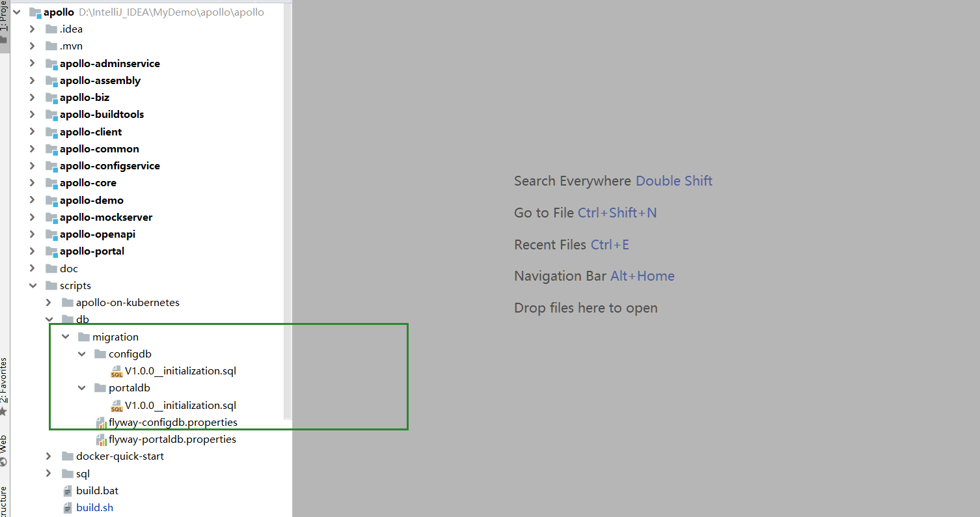
Task: Click the apollo-client module folder icon
Action: (x=51, y=132)
